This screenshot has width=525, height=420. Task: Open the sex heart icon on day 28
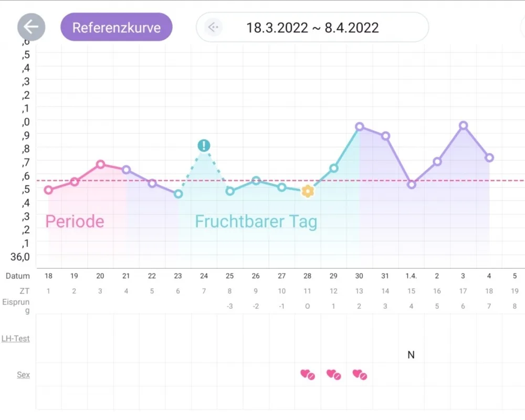pos(308,374)
